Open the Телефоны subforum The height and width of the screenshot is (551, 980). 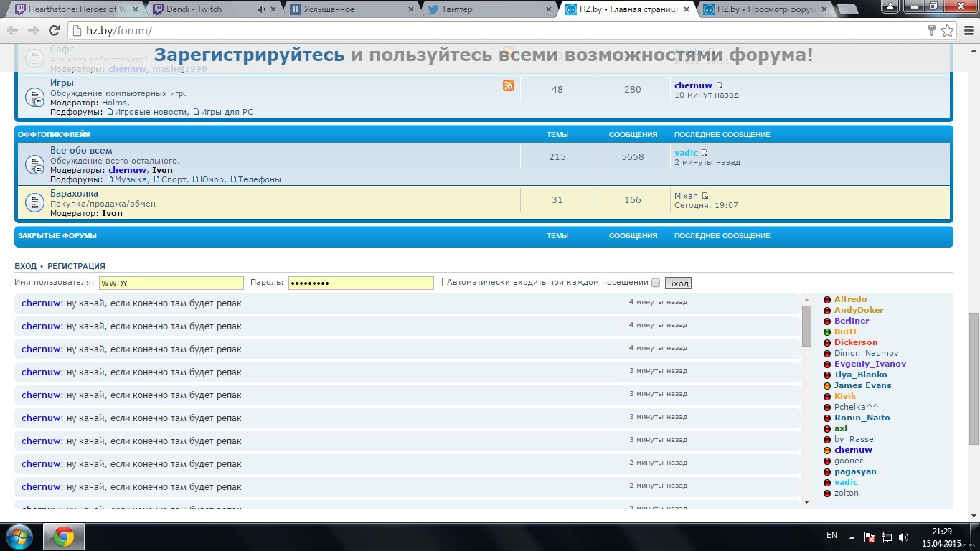(260, 179)
